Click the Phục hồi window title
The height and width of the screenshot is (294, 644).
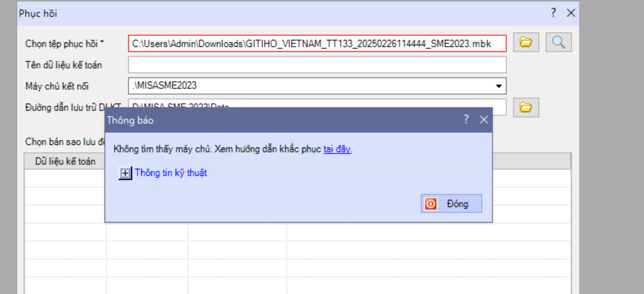pyautogui.click(x=38, y=14)
